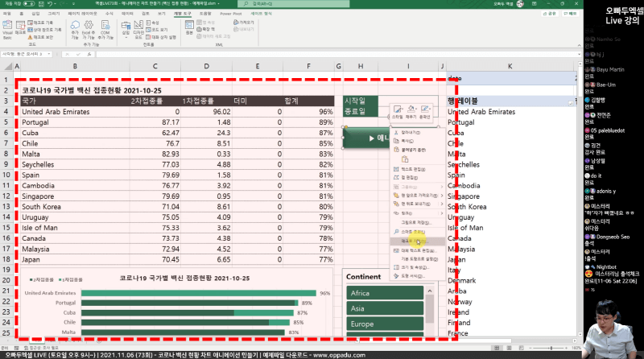Choose Edit Points (점 편집) in menu
Image resolution: width=644 pixels, height=359 pixels.
[x=417, y=178]
